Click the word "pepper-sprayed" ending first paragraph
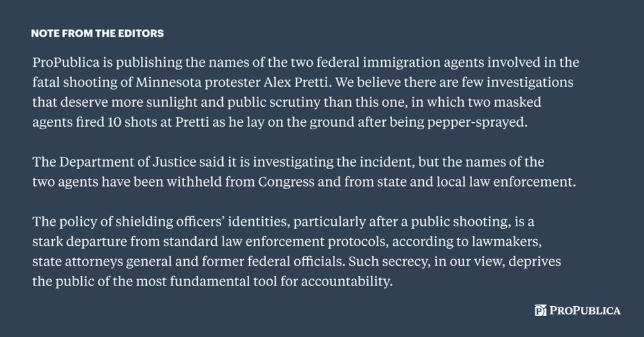Image resolution: width=644 pixels, height=337 pixels. pos(484,123)
